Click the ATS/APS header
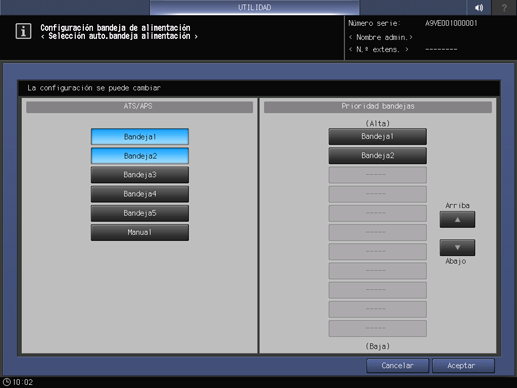This screenshot has width=517, height=388. (x=139, y=107)
